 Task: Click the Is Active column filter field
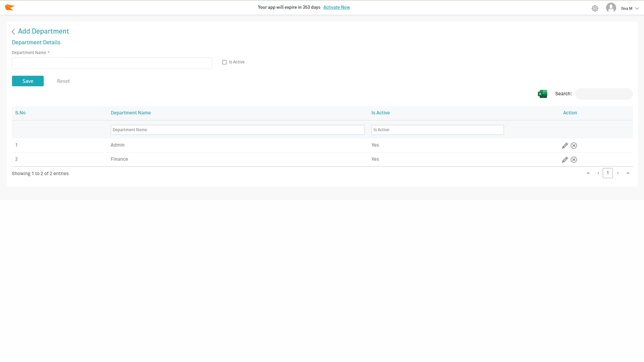tap(438, 130)
